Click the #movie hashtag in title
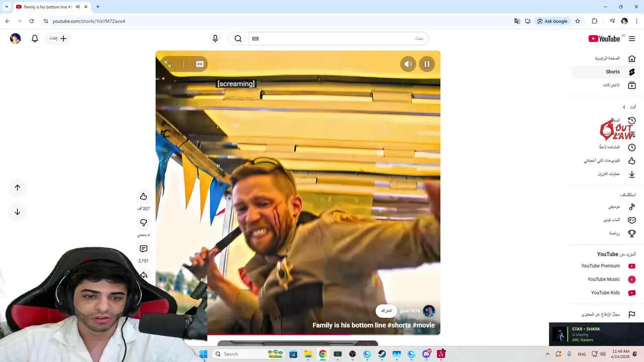Viewport: 644px width, 362px height. 424,325
